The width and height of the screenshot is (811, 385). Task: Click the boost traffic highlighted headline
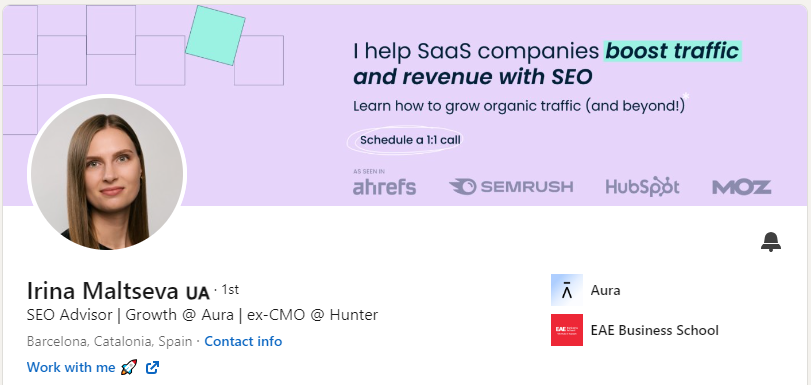click(672, 51)
